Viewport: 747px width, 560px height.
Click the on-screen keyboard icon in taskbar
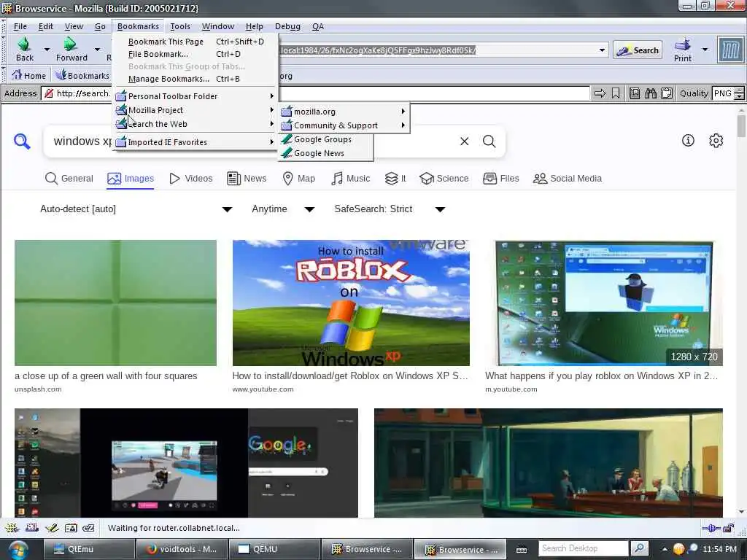point(522,550)
